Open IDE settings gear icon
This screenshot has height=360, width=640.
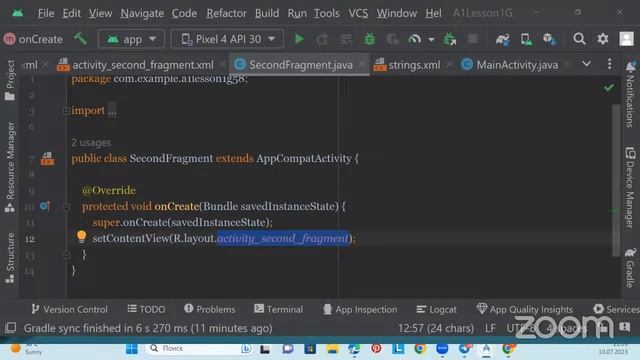(602, 39)
